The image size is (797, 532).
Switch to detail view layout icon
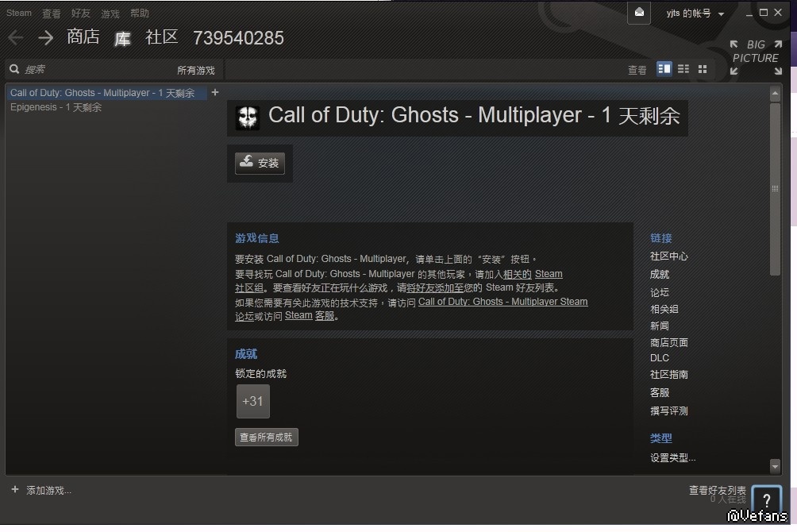[664, 68]
